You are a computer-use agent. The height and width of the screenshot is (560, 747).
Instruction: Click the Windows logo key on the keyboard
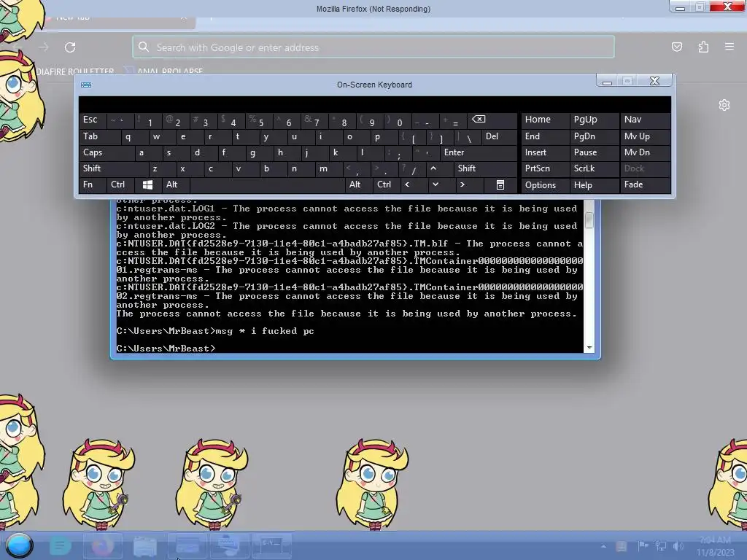coord(147,184)
